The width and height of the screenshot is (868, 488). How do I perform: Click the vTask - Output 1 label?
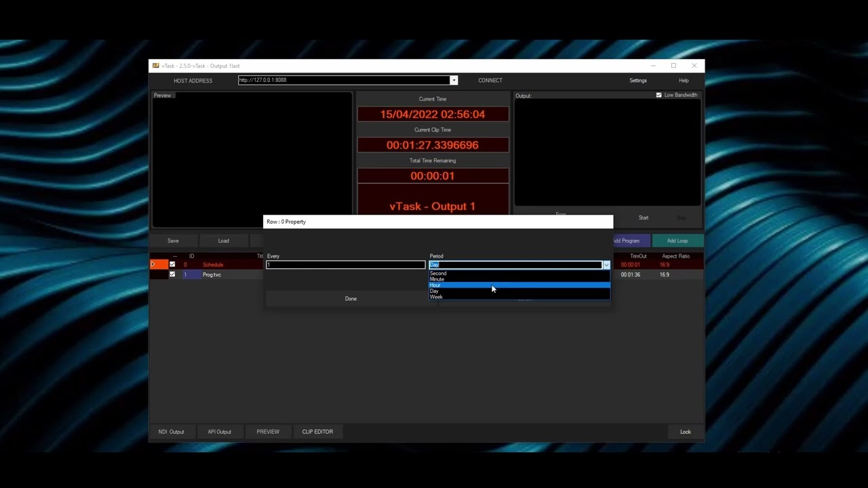point(433,206)
